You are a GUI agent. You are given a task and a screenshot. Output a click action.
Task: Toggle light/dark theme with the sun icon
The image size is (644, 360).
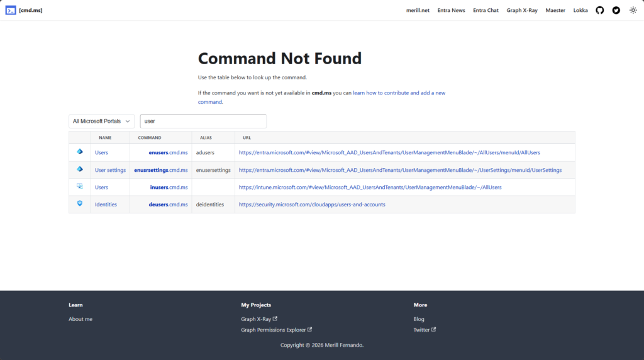[633, 10]
